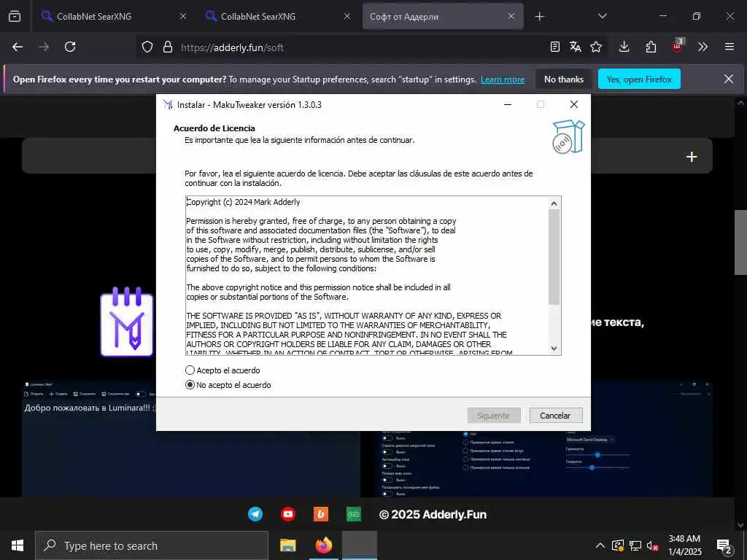List all tabs dropdown arrow
The width and height of the screenshot is (747, 560).
point(602,16)
